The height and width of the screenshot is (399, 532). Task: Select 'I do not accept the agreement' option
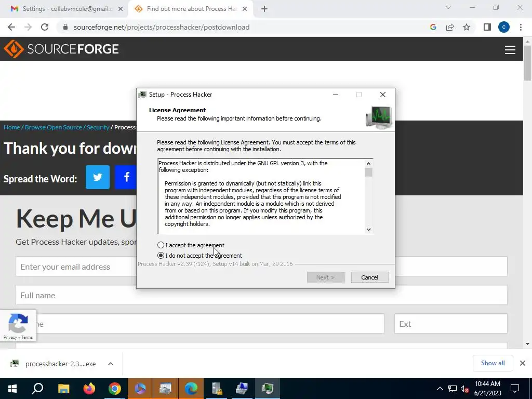(x=161, y=256)
